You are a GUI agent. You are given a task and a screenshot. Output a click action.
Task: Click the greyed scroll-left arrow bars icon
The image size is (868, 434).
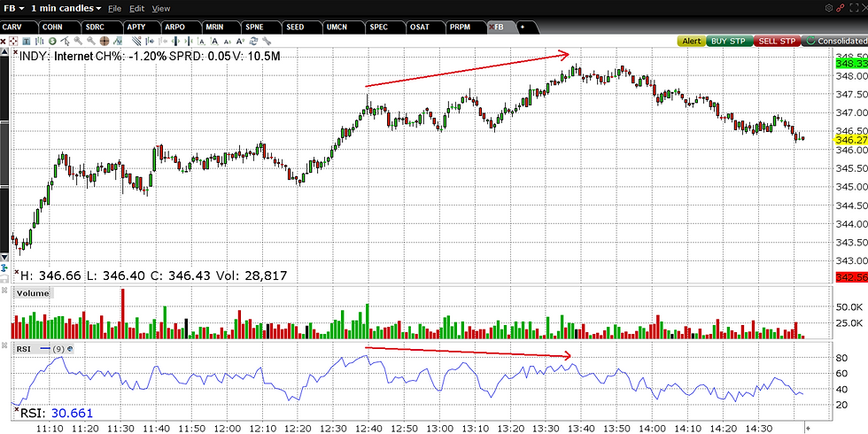point(163,41)
